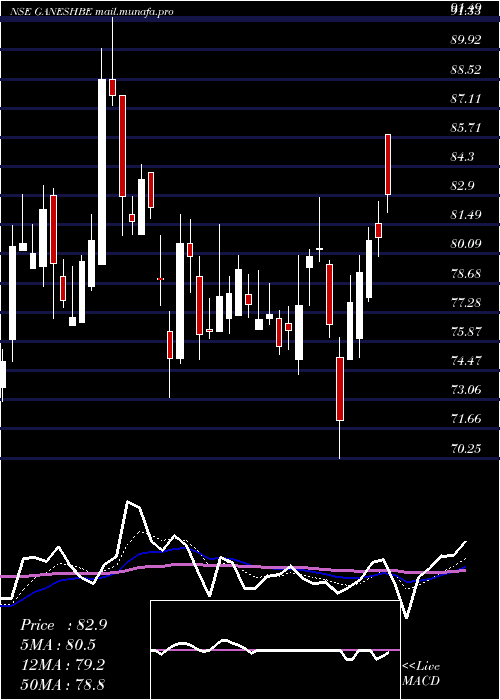Click the Price : 82.9 readout

pyautogui.click(x=63, y=625)
